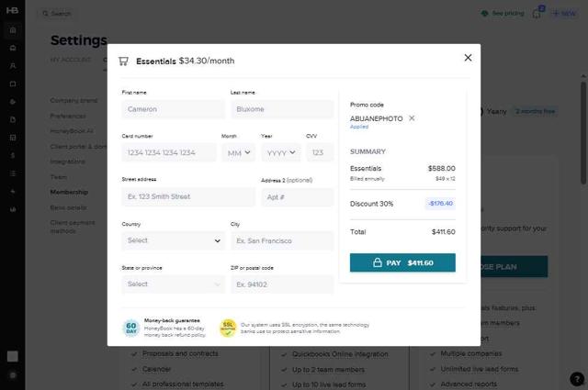Screen dimensions: 588x390
Task: Remove the ABUANEPHOTO promo code
Action: (412, 118)
